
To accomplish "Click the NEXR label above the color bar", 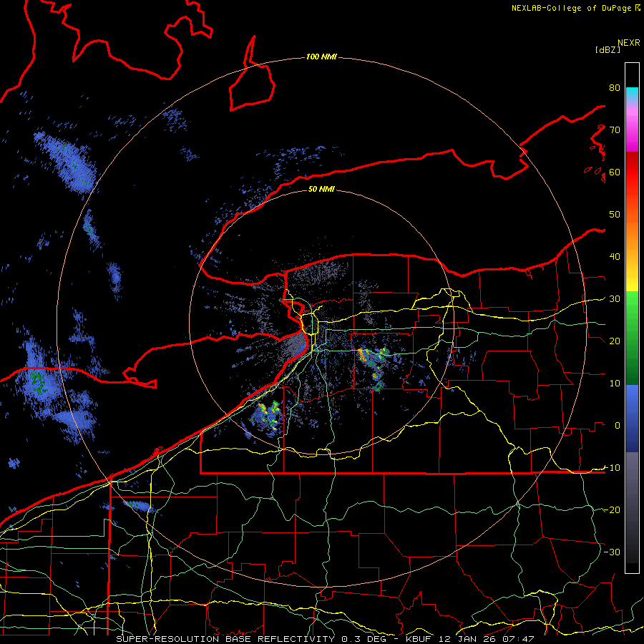I will pyautogui.click(x=629, y=43).
